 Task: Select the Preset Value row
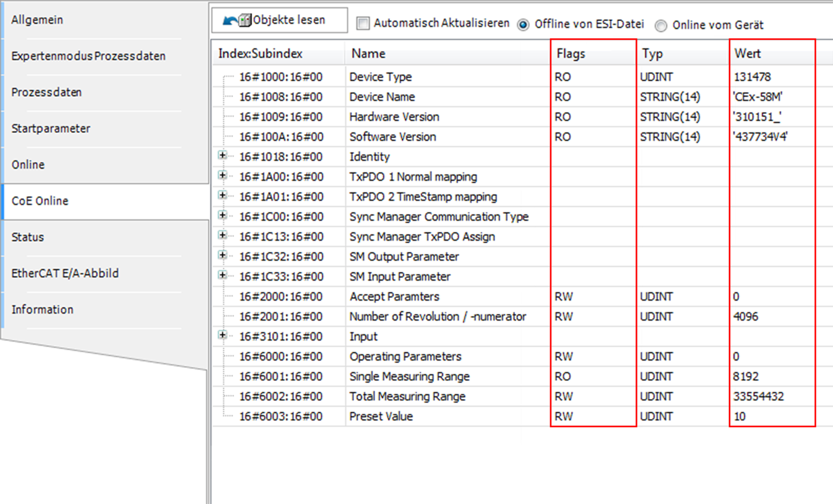(x=381, y=417)
